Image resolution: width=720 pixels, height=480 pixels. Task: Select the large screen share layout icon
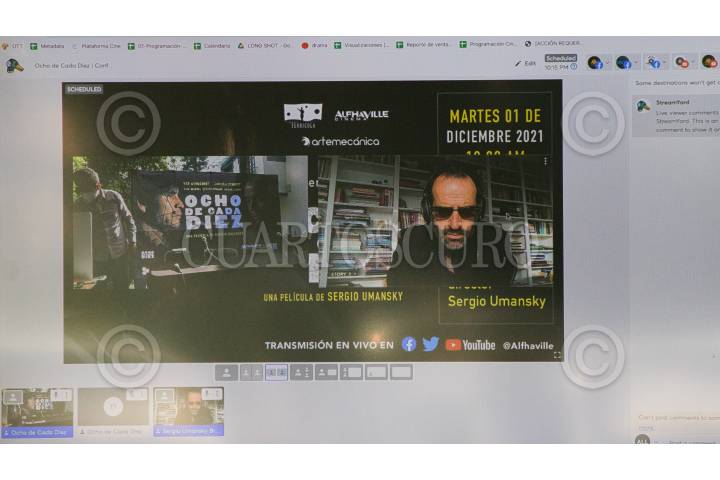351,372
